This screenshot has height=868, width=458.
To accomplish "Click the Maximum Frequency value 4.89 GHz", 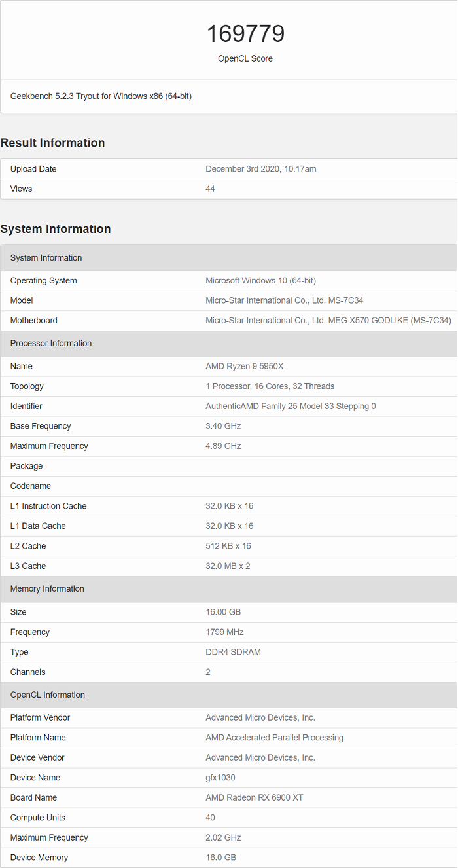I will point(223,446).
